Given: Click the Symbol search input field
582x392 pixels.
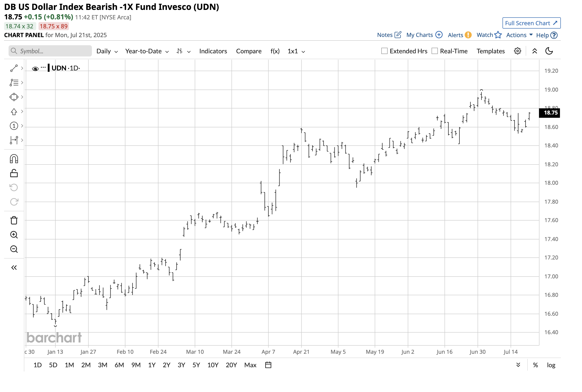Looking at the screenshot, I should click(x=50, y=51).
